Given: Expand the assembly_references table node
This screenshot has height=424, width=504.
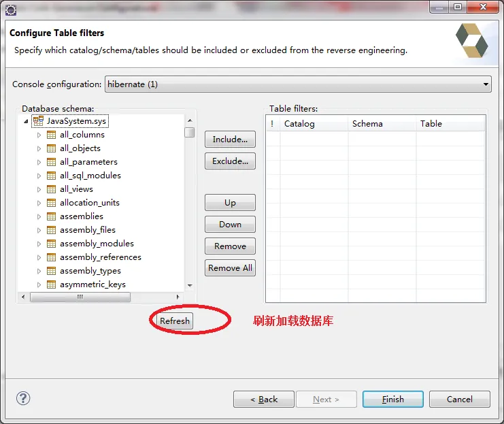Looking at the screenshot, I should coord(39,258).
